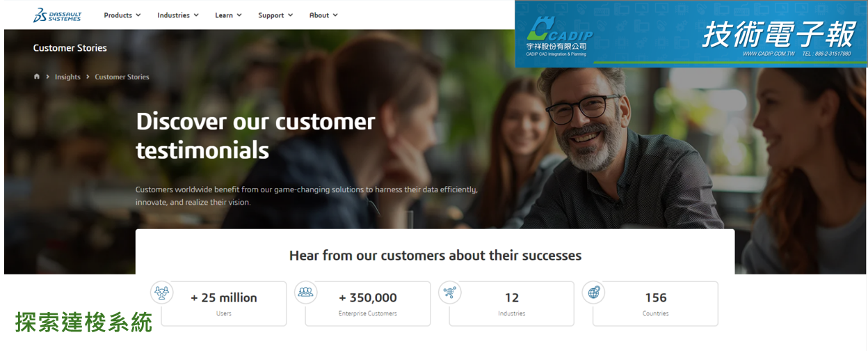Expand the Industries dropdown menu
This screenshot has height=351, width=868.
pyautogui.click(x=178, y=15)
